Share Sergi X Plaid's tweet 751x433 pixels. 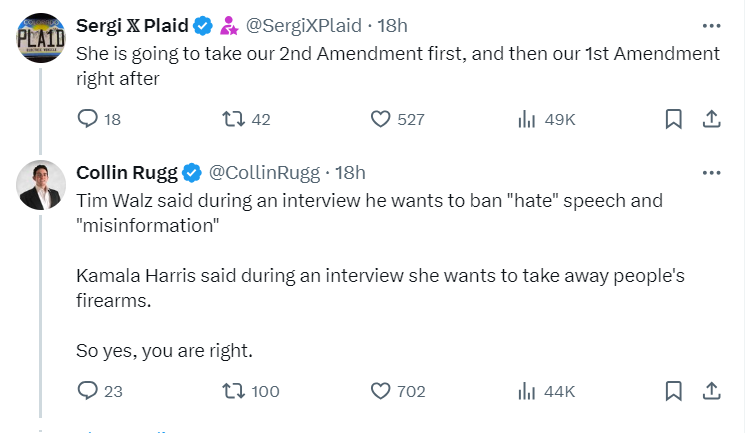click(x=711, y=119)
